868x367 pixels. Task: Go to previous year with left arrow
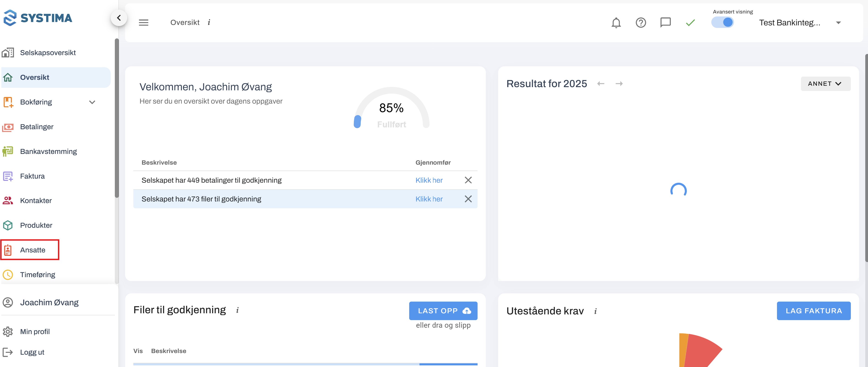point(600,84)
